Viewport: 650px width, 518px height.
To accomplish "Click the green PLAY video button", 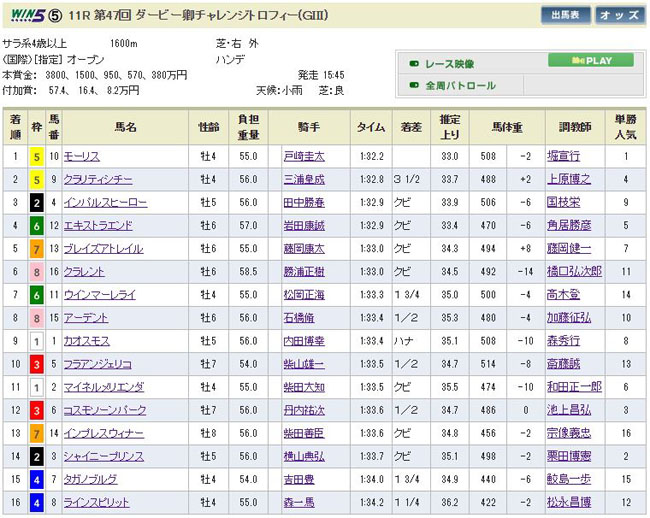I will 591,60.
